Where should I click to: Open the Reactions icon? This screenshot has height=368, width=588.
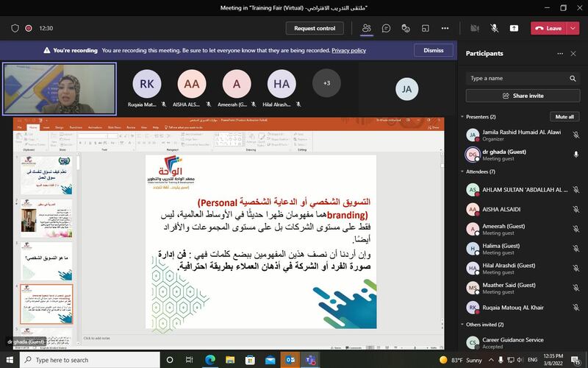click(x=406, y=28)
